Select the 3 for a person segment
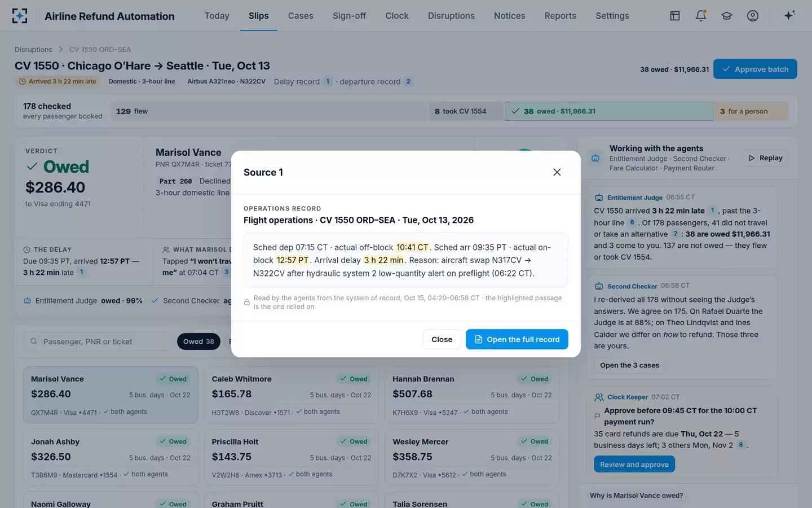 click(x=751, y=111)
